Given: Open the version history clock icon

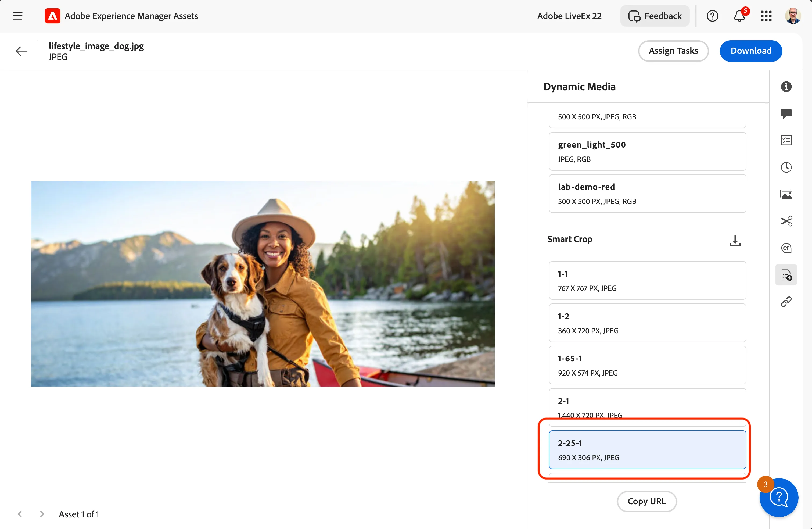Looking at the screenshot, I should 786,167.
